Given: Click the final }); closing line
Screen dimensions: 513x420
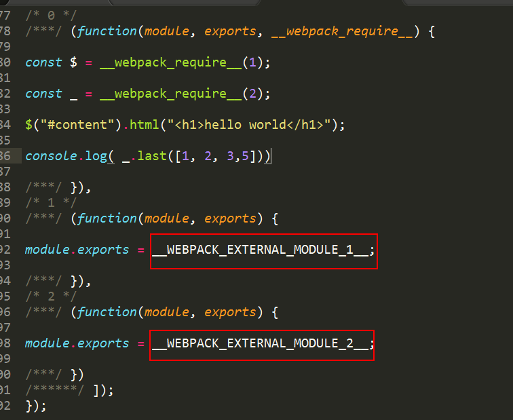Looking at the screenshot, I should [x=36, y=406].
